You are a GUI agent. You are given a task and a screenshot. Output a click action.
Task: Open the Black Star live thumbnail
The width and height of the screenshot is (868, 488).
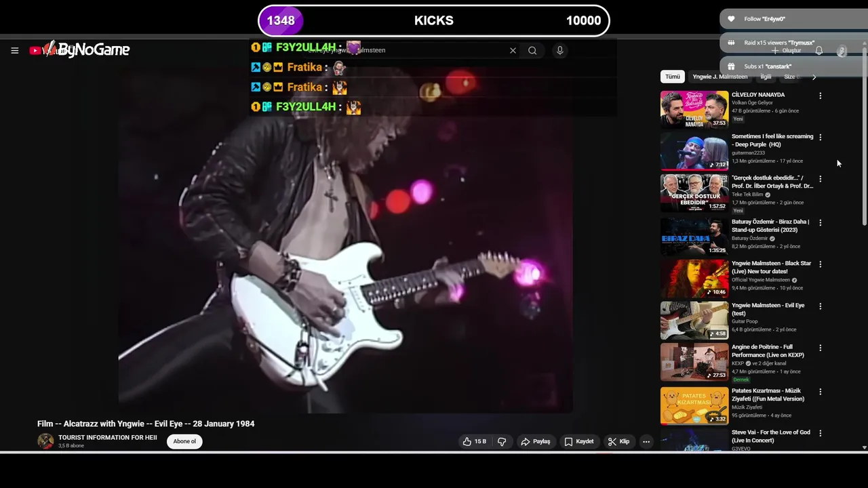tap(694, 278)
